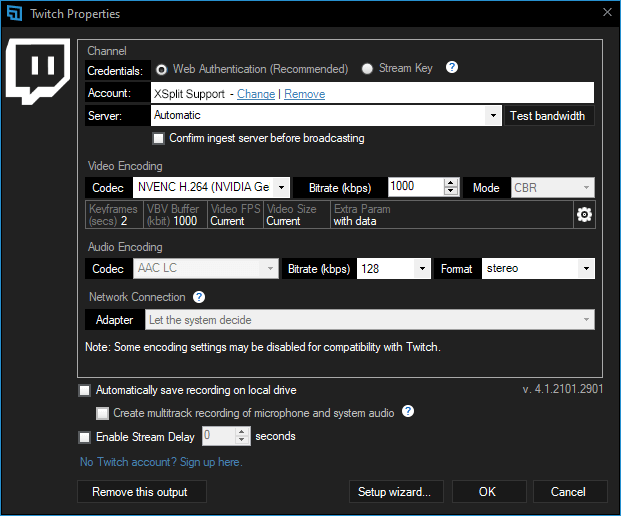Check Automatically save recording on local drive
The height and width of the screenshot is (516, 621).
pos(84,390)
